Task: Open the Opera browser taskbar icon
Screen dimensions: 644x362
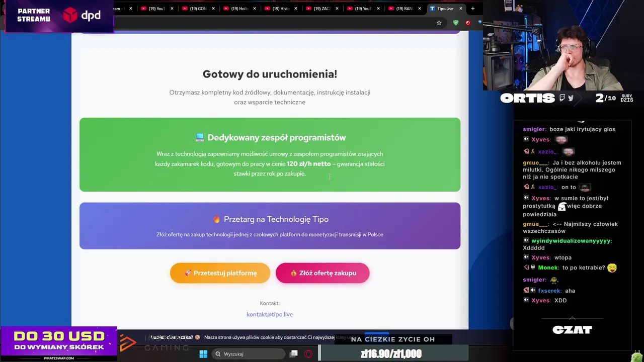Action: pyautogui.click(x=308, y=354)
